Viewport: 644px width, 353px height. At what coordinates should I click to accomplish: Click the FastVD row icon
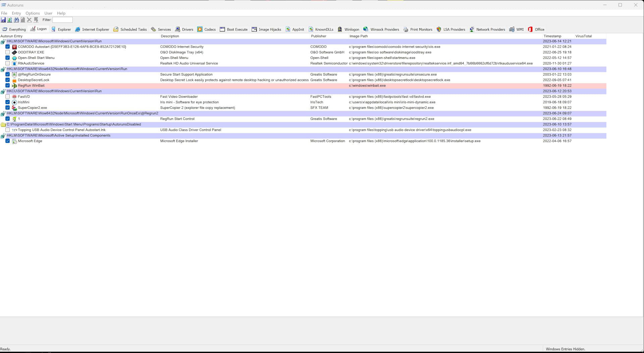[14, 97]
